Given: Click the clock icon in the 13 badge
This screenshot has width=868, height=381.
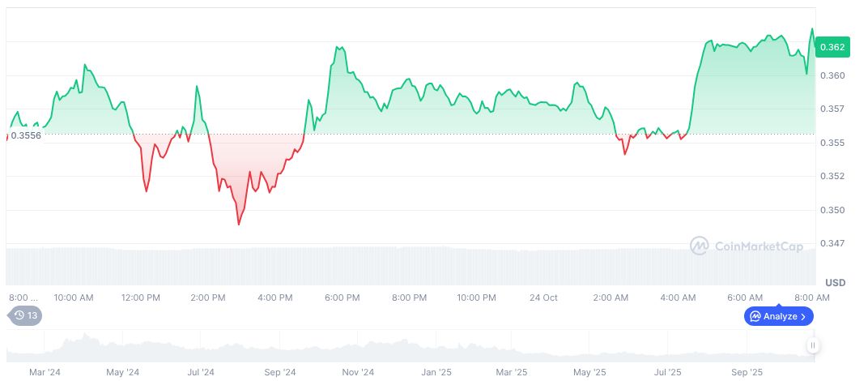Looking at the screenshot, I should [18, 315].
